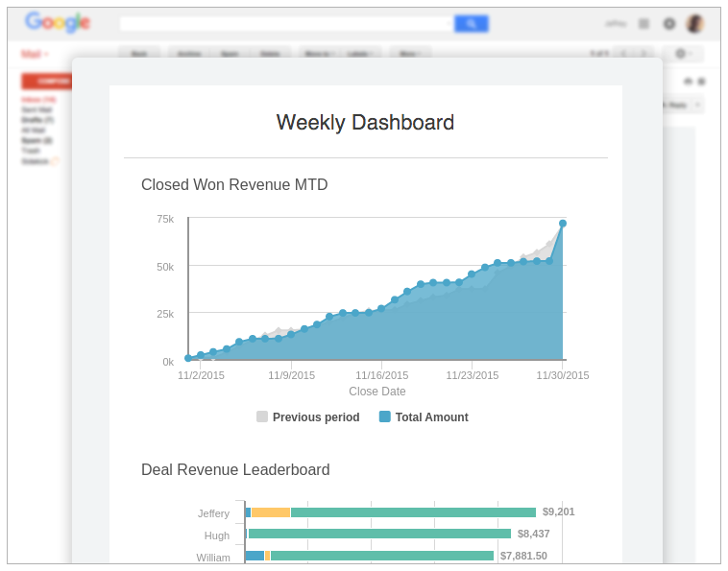728x571 pixels.
Task: Click the Back button in toolbar
Action: coord(137,54)
